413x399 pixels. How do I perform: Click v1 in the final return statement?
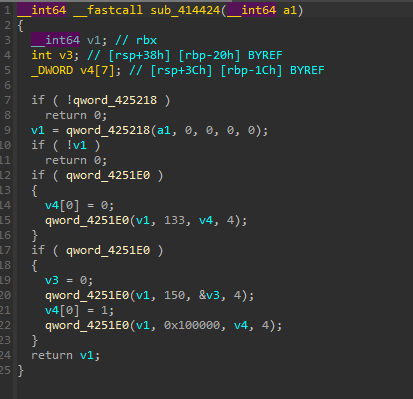[87, 355]
